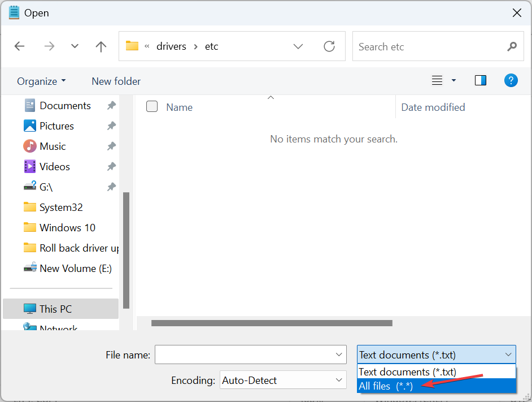Sort by Date modified column
This screenshot has width=532, height=402.
point(433,107)
